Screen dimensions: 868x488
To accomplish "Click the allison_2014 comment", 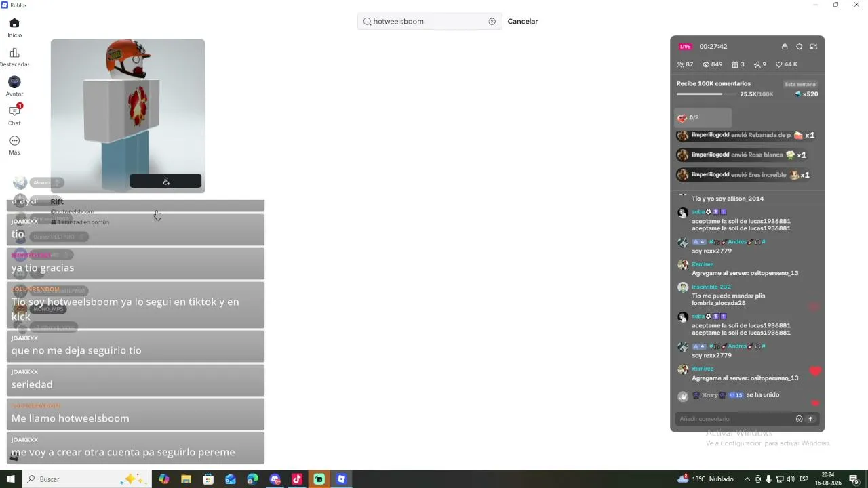I will (x=728, y=199).
